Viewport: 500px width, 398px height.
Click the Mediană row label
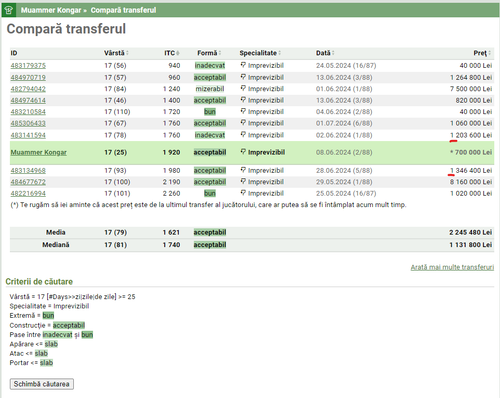(56, 245)
